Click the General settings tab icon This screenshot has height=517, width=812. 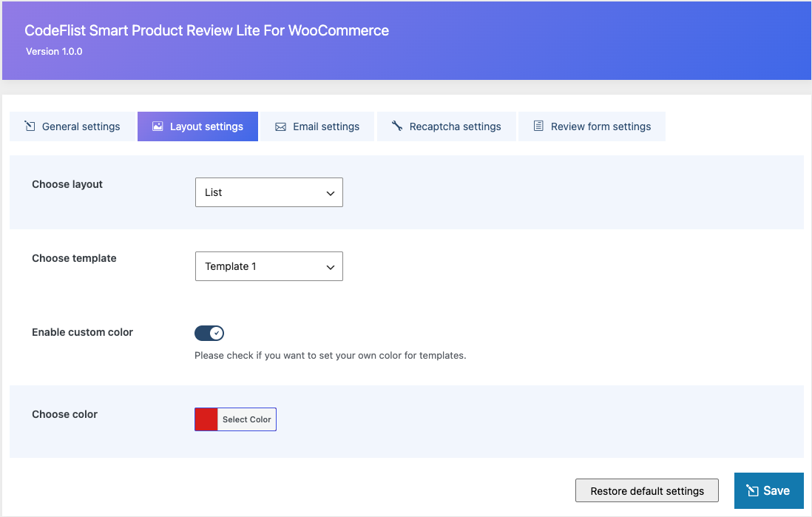point(30,126)
